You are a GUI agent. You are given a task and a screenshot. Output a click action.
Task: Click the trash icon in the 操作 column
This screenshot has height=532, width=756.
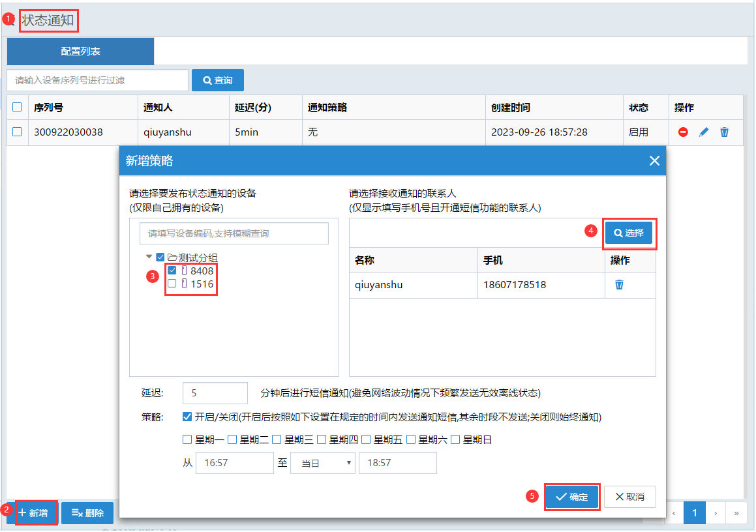(724, 132)
